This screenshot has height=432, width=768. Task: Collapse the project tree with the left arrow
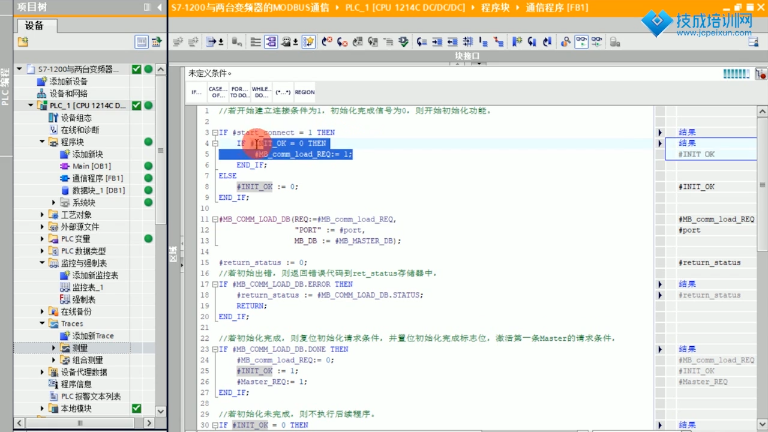tap(160, 7)
